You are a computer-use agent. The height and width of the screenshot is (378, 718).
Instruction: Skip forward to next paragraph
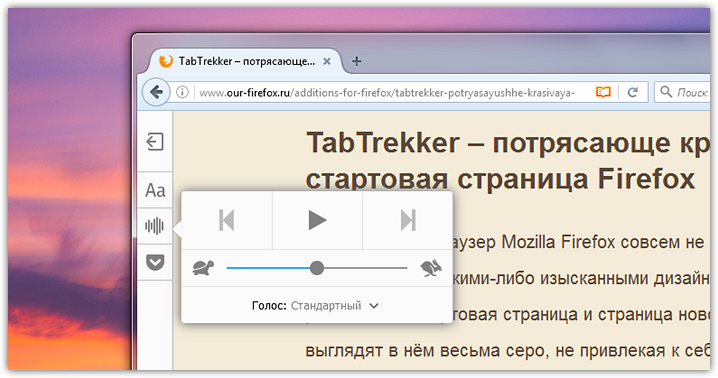(x=408, y=220)
